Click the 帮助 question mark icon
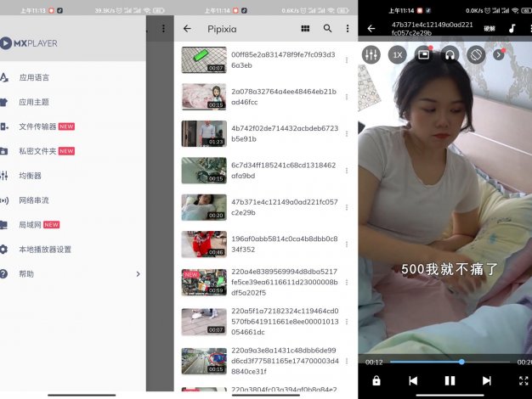Image resolution: width=532 pixels, height=399 pixels. [x=3, y=274]
